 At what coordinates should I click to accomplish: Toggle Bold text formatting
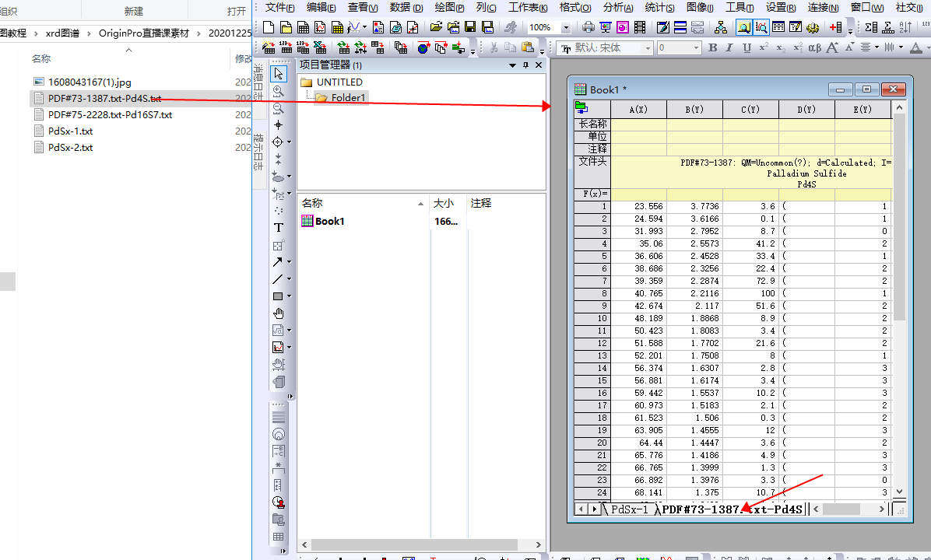pyautogui.click(x=712, y=48)
